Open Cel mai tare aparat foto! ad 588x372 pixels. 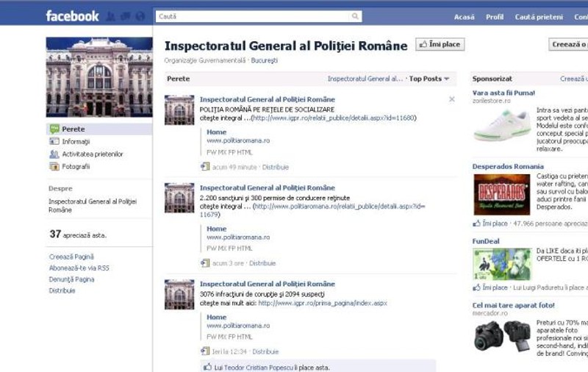click(x=513, y=305)
